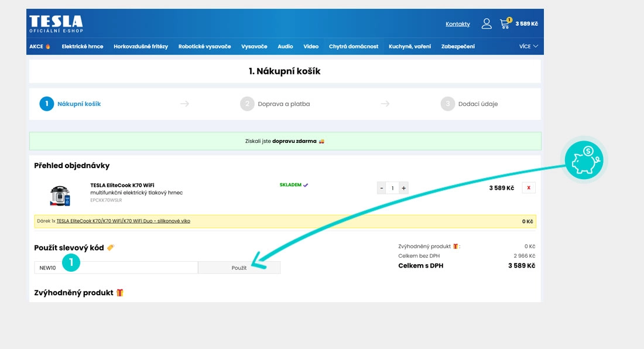The height and width of the screenshot is (349, 644).
Task: Open the silikonové víko gift link
Action: (123, 221)
